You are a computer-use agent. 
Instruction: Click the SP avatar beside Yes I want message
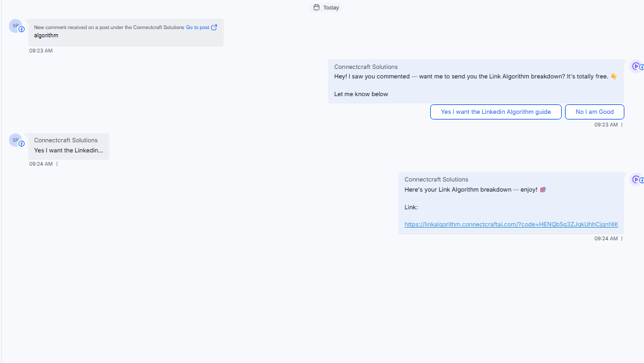(16, 140)
